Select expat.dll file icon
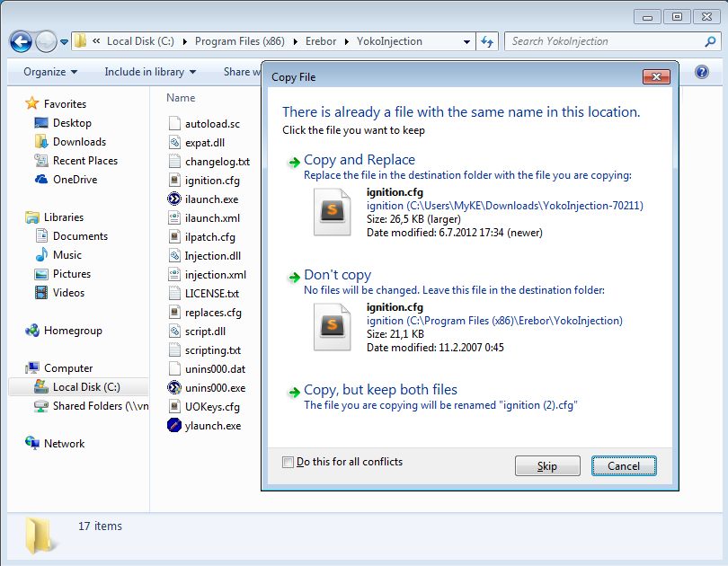 pyautogui.click(x=174, y=143)
